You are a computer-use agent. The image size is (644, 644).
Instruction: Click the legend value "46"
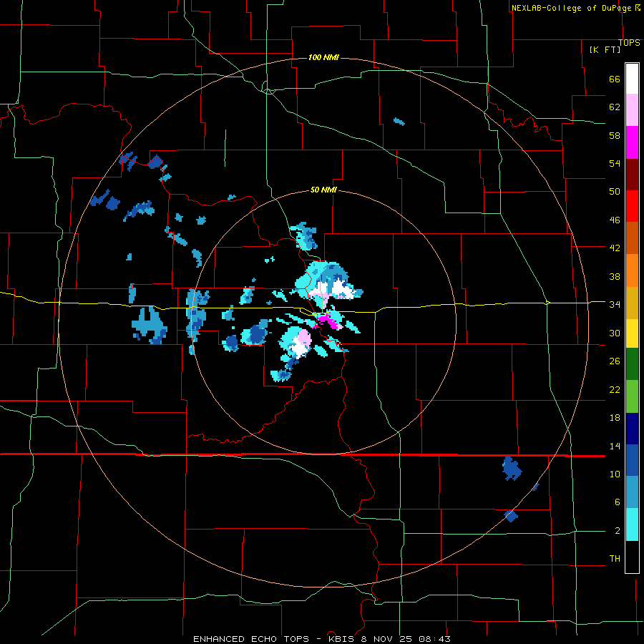pyautogui.click(x=615, y=220)
